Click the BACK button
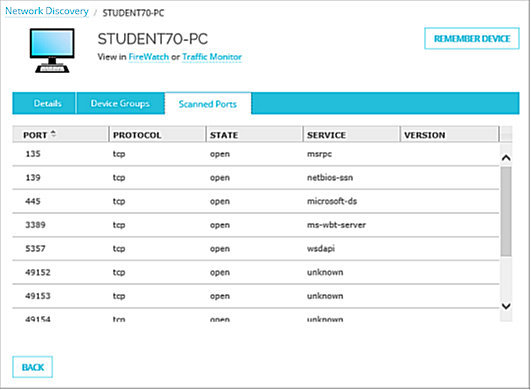 coord(33,367)
